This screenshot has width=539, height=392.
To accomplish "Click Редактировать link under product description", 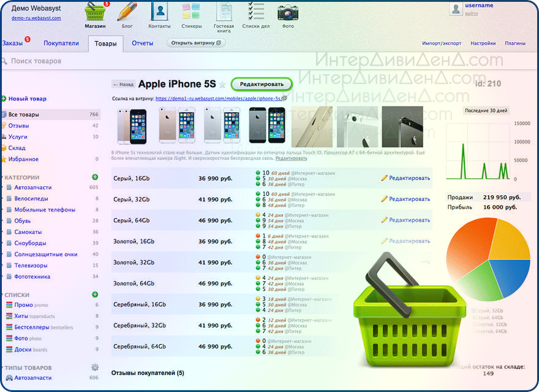I will click(x=291, y=158).
